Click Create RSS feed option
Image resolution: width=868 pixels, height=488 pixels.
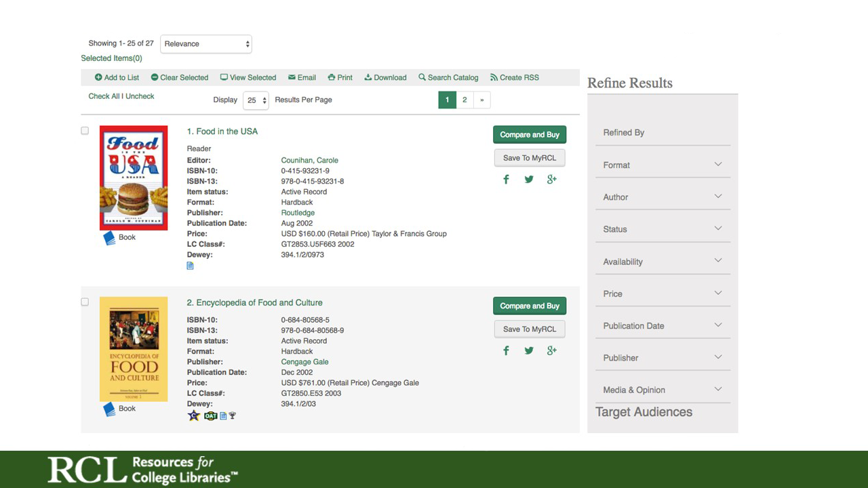514,77
